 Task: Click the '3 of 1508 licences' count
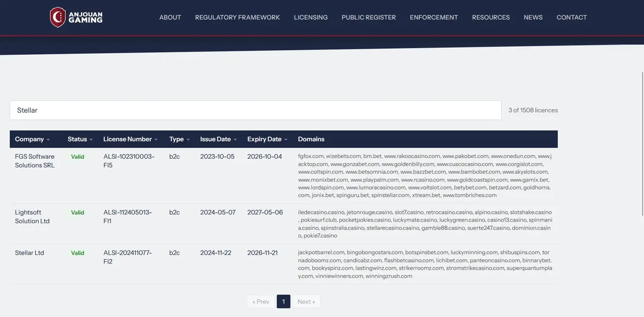click(x=533, y=110)
